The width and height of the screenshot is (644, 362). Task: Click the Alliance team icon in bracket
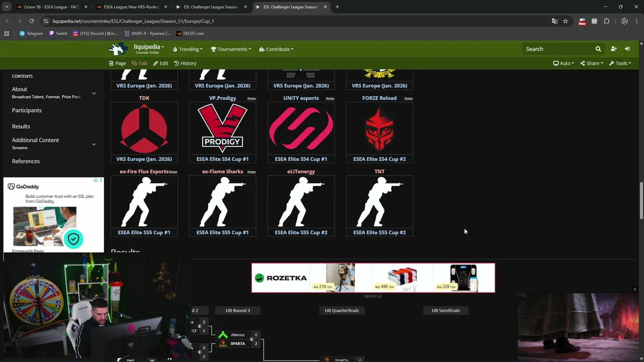click(x=223, y=335)
